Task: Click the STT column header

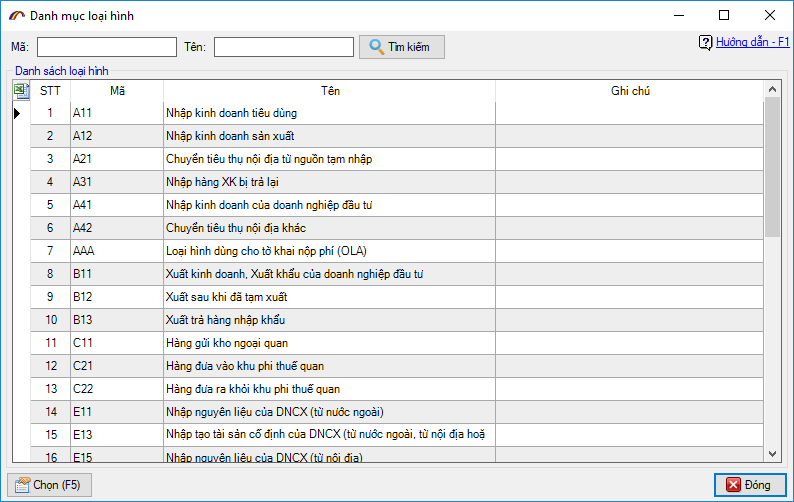Action: pyautogui.click(x=49, y=91)
